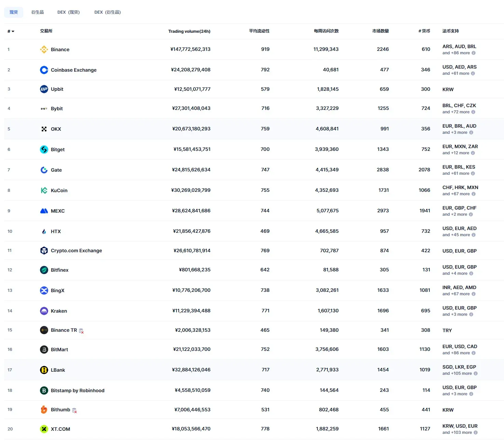Sort by Trading volume(24h) column header
Screen dimensions: 504x441
[189, 31]
